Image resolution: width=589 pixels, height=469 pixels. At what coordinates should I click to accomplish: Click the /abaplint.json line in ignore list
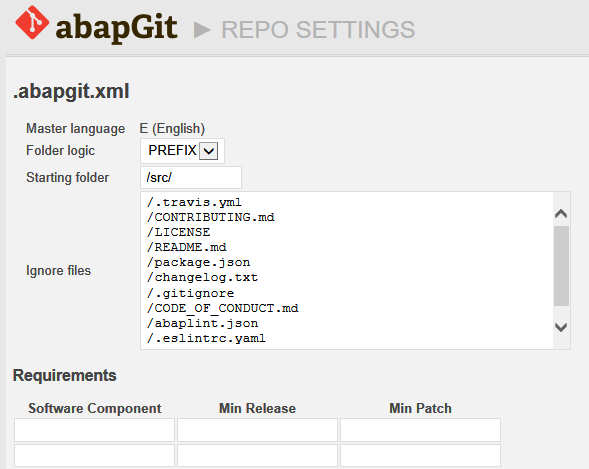click(202, 323)
